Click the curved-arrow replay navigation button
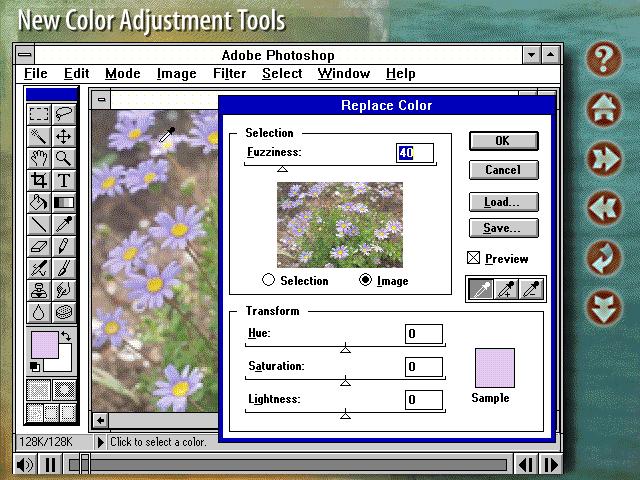The width and height of the screenshot is (640, 480). click(x=604, y=258)
